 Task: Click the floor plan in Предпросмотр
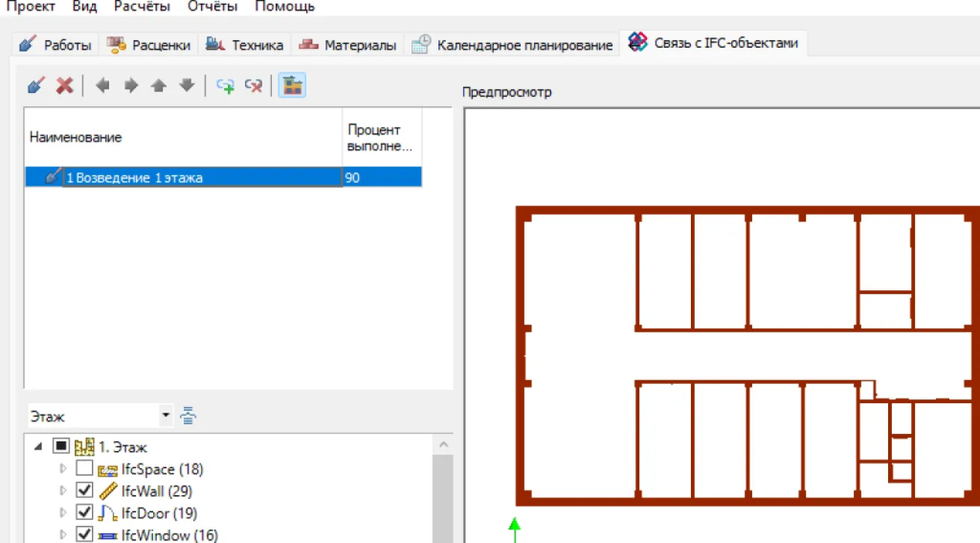click(x=747, y=355)
